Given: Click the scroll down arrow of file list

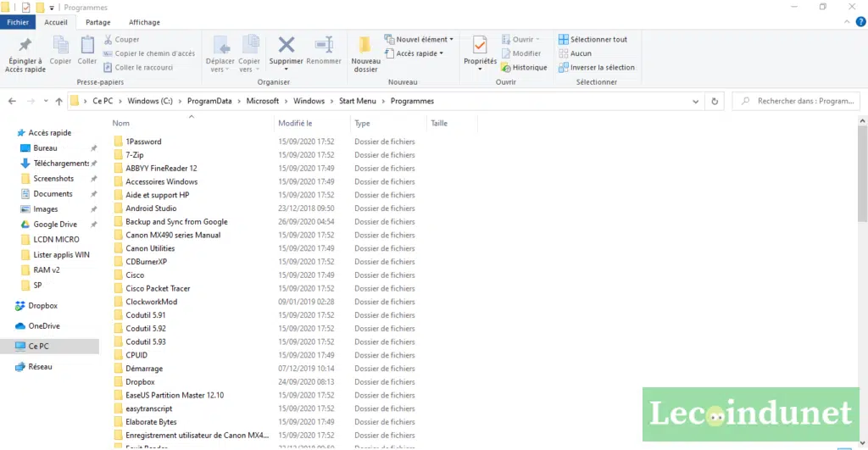Looking at the screenshot, I should pyautogui.click(x=862, y=443).
